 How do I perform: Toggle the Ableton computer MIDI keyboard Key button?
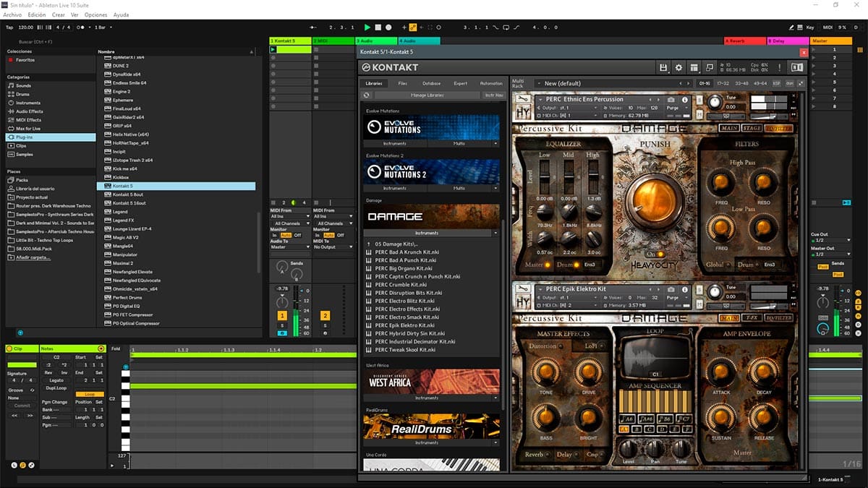(x=809, y=27)
